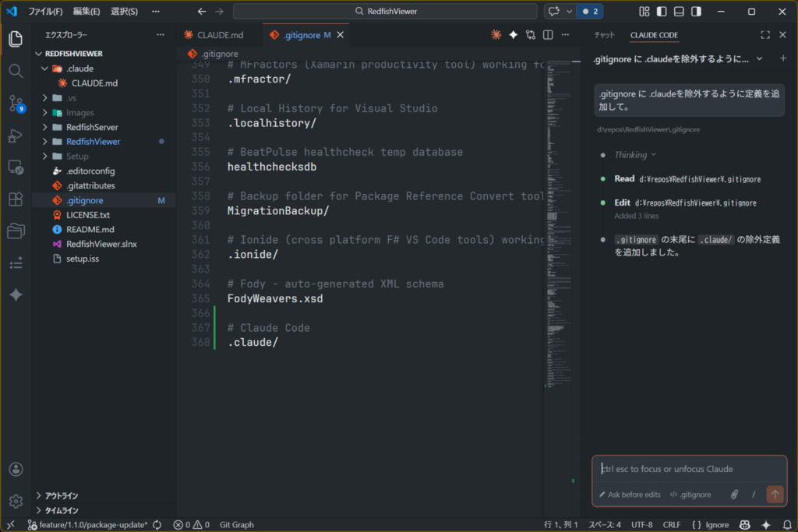Toggle the .gitignore context chip in Claude input
The image size is (798, 532).
point(690,495)
